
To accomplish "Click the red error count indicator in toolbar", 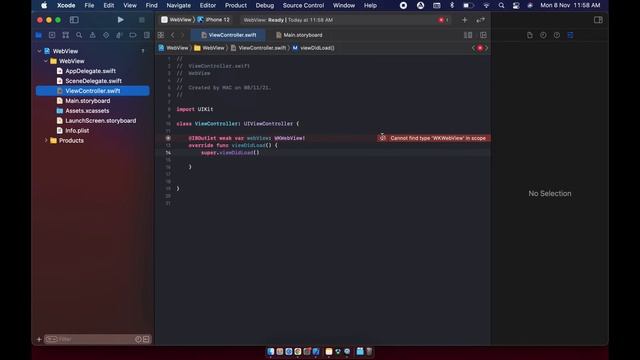I will coord(443,20).
